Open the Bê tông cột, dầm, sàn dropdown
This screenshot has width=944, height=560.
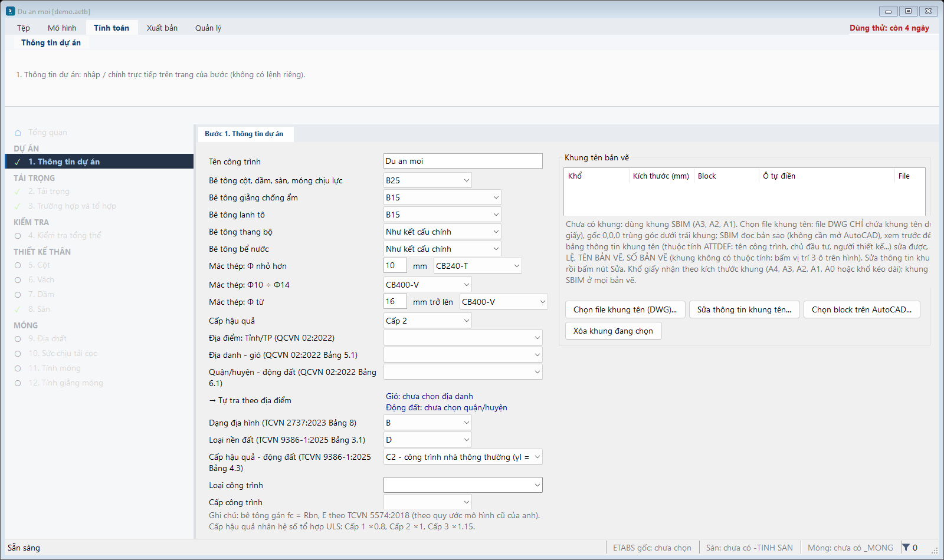[x=428, y=180]
